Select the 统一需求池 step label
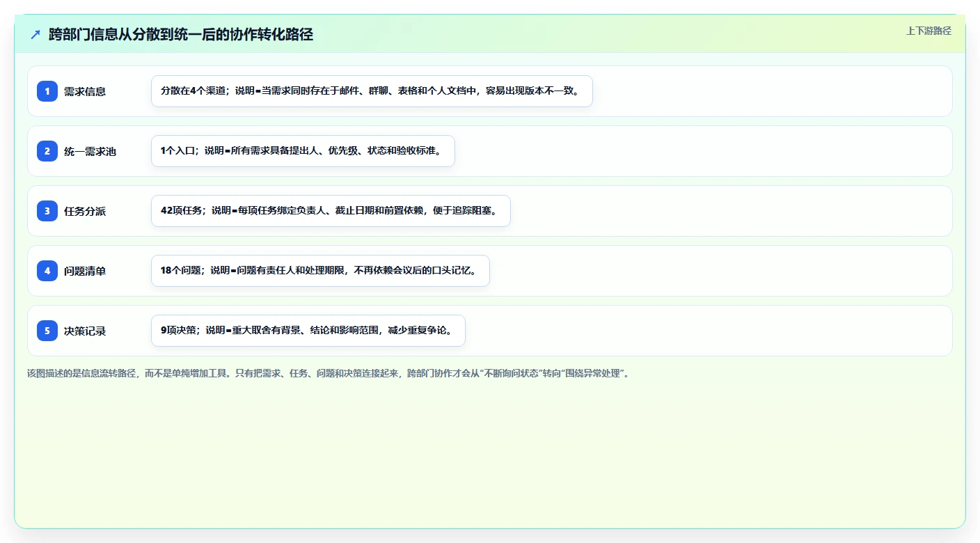 [x=90, y=151]
